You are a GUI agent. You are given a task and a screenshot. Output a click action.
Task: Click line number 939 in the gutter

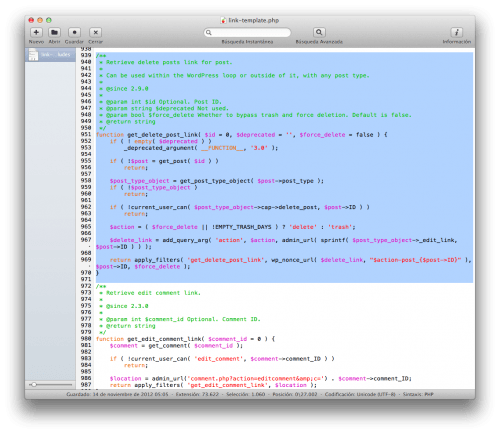(x=86, y=55)
